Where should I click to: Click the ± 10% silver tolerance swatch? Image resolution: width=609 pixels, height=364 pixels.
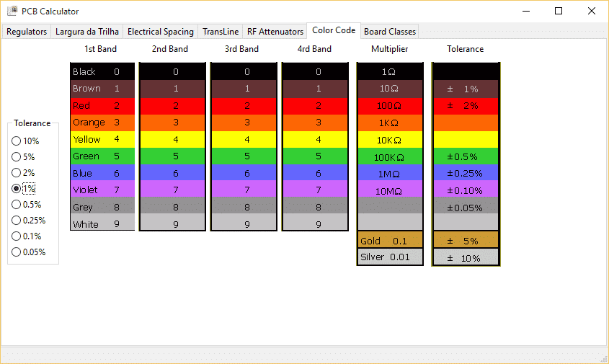465,257
